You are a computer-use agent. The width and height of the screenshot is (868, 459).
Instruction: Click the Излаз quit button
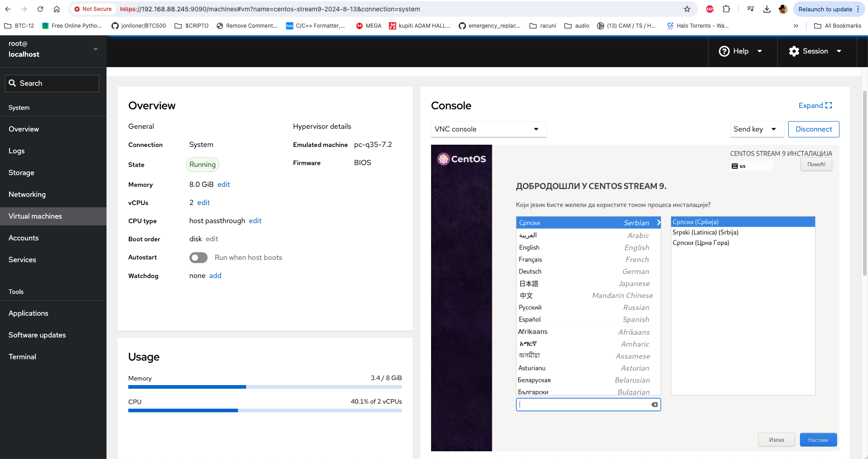776,440
